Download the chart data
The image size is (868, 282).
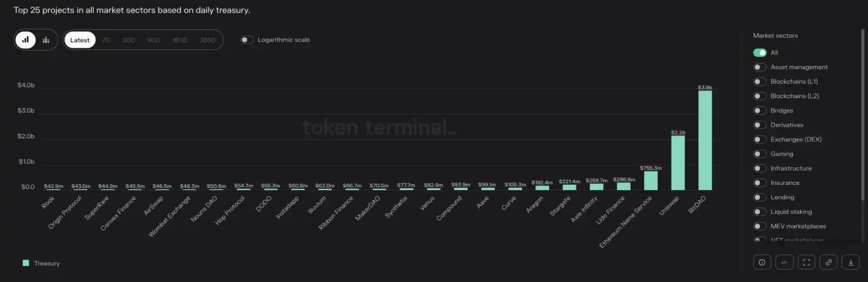(x=851, y=262)
